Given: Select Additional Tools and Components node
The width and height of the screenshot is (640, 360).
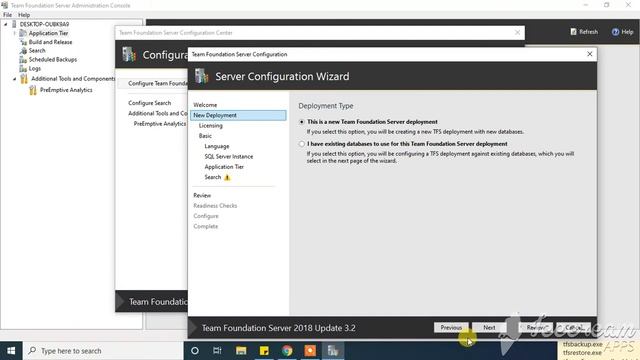Looking at the screenshot, I should [x=73, y=79].
